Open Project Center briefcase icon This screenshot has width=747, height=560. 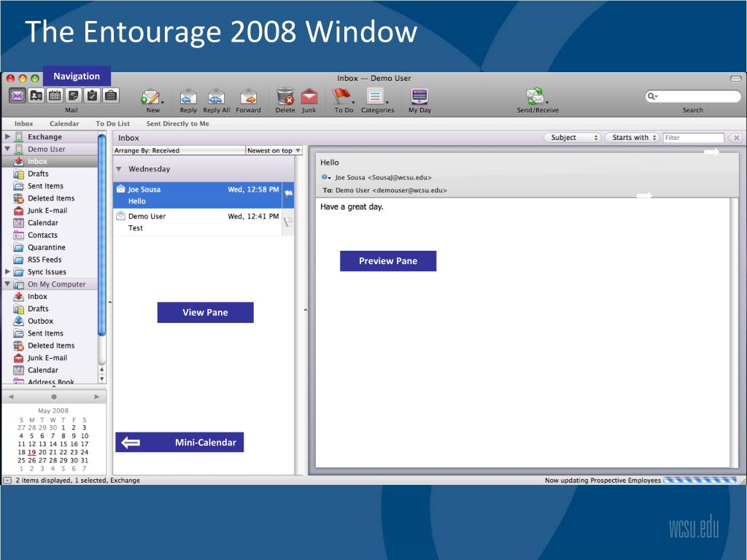click(111, 96)
